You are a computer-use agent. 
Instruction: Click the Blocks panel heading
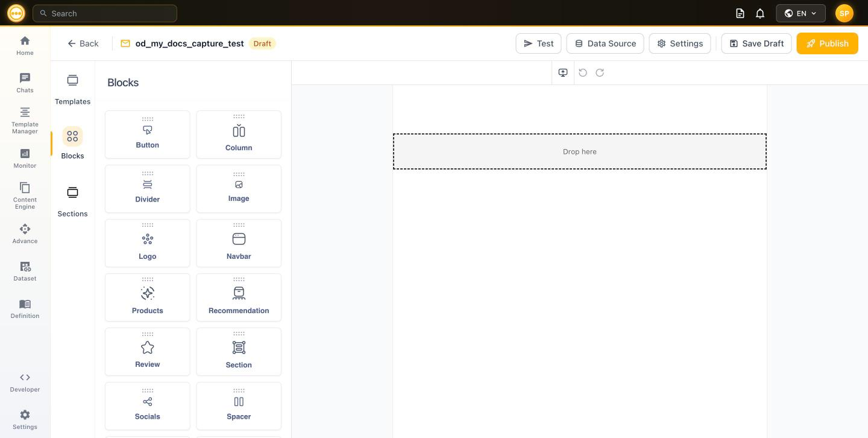point(123,83)
